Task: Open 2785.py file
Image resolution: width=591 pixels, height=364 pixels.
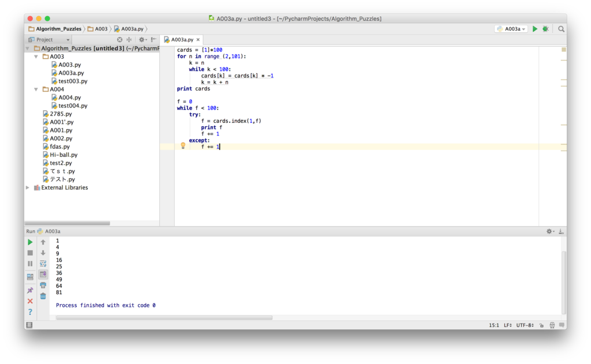Action: coord(57,114)
